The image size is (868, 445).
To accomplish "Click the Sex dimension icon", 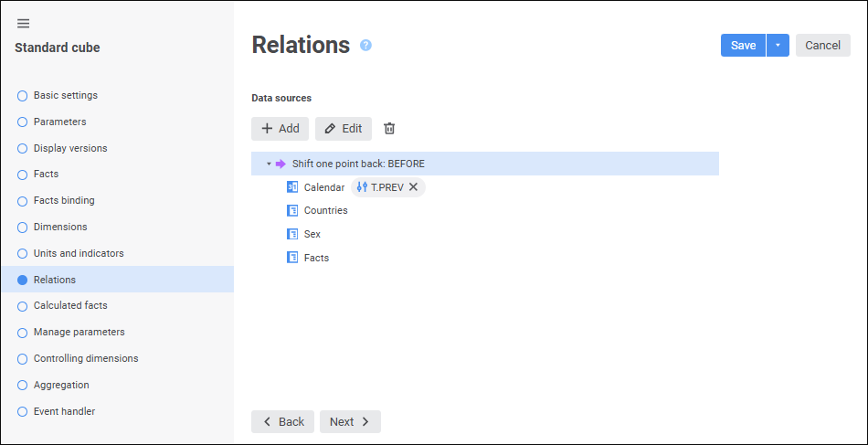I will point(292,234).
